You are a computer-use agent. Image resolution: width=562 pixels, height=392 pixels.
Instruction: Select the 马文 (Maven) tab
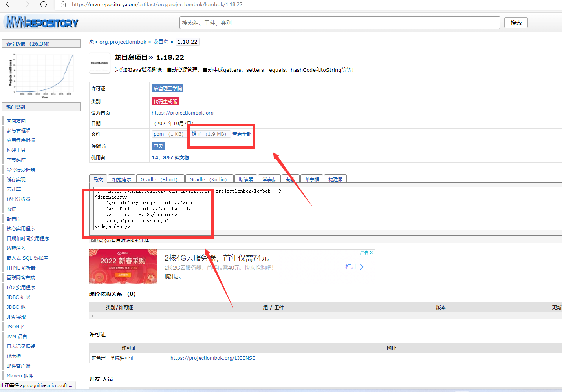tap(98, 179)
